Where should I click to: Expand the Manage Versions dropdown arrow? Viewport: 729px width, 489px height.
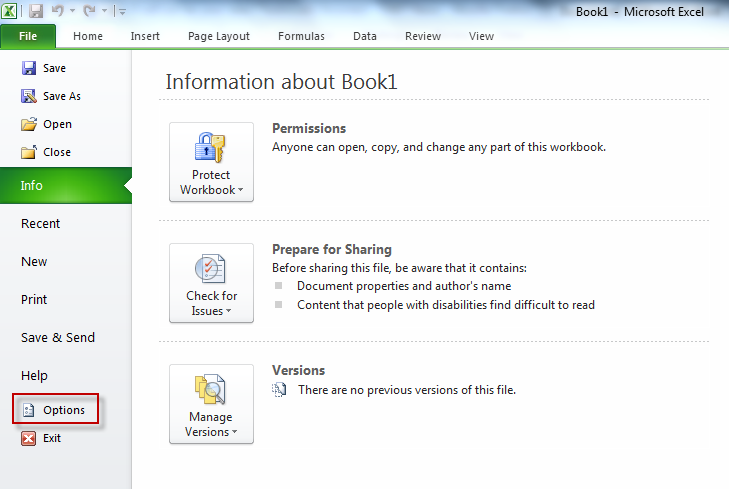click(x=234, y=431)
